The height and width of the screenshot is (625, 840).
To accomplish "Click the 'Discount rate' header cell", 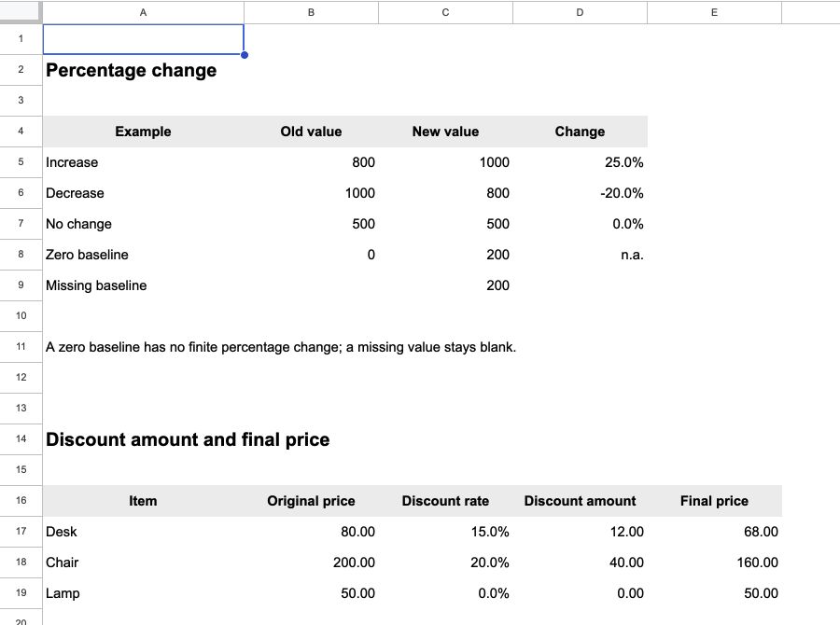I will click(x=446, y=501).
